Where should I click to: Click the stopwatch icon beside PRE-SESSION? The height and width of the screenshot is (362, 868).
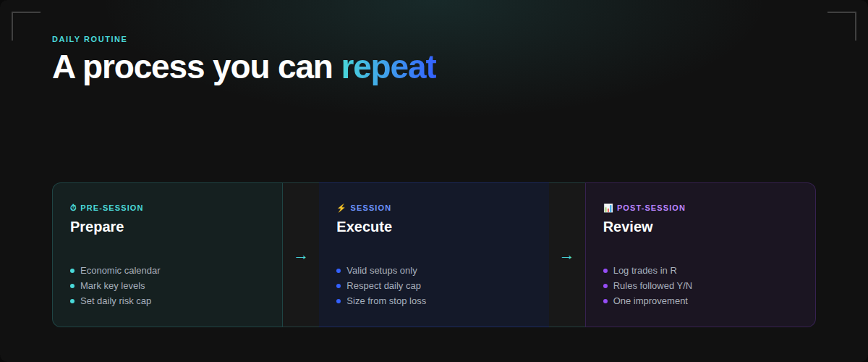coord(73,208)
